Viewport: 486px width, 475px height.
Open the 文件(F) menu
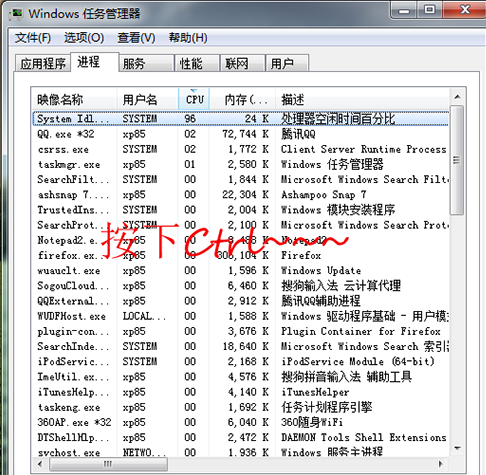[33, 38]
